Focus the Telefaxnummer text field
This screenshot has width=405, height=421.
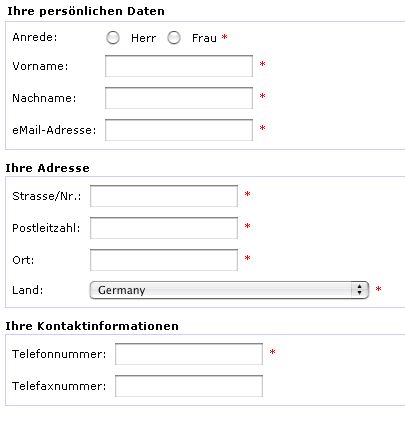tap(189, 386)
